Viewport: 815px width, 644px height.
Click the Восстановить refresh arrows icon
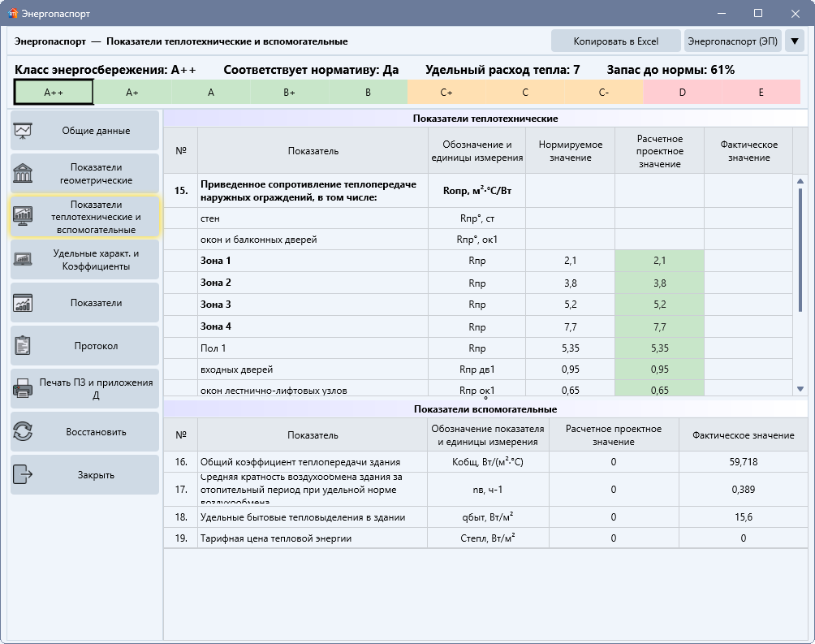(23, 432)
